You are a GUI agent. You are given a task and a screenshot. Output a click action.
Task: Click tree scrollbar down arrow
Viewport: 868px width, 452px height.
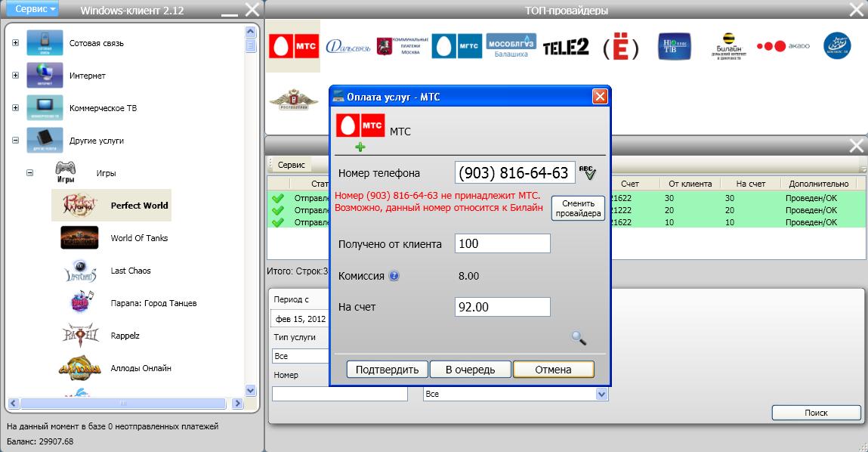tap(250, 390)
